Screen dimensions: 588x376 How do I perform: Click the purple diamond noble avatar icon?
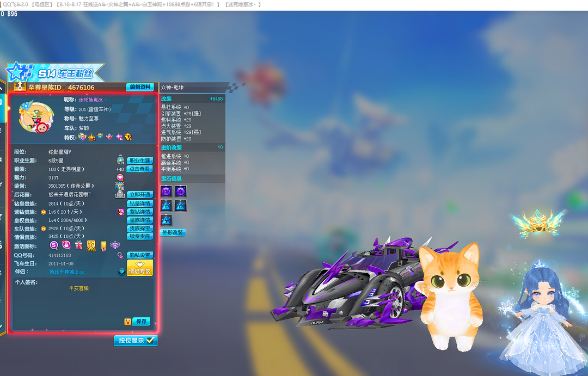point(120,212)
